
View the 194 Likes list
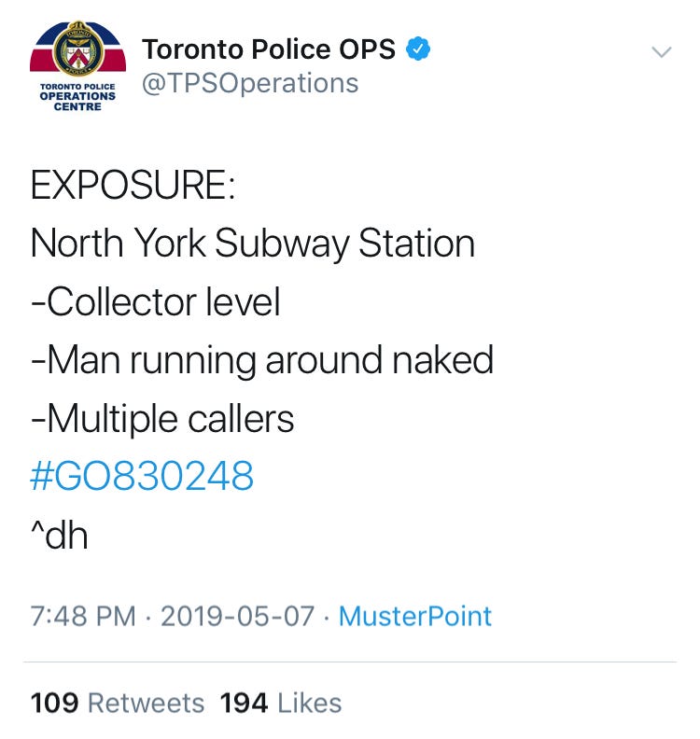281,704
